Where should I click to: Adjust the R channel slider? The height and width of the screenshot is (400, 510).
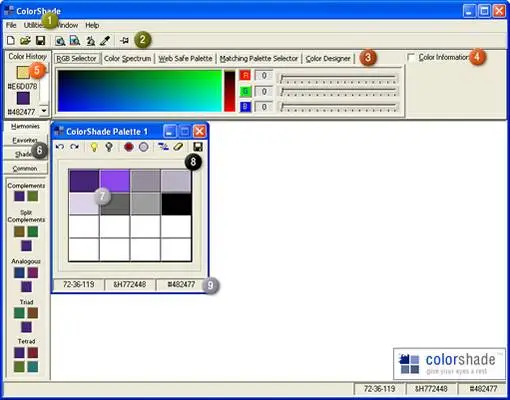coord(338,78)
